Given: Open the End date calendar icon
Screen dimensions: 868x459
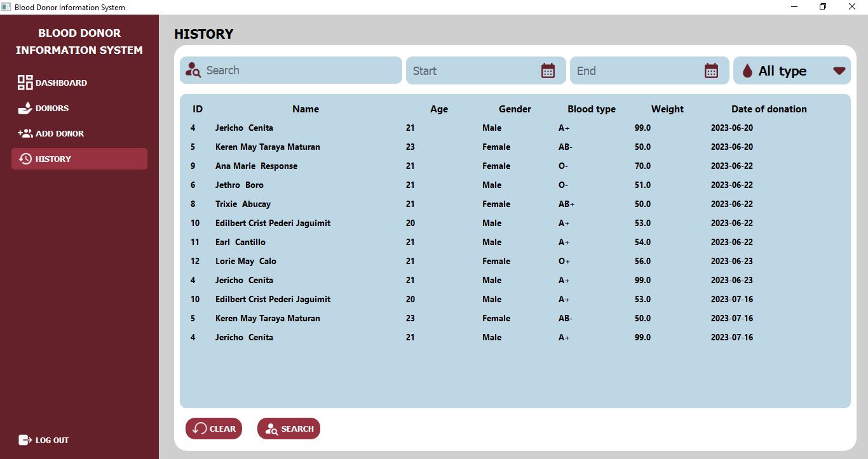Looking at the screenshot, I should click(x=711, y=70).
